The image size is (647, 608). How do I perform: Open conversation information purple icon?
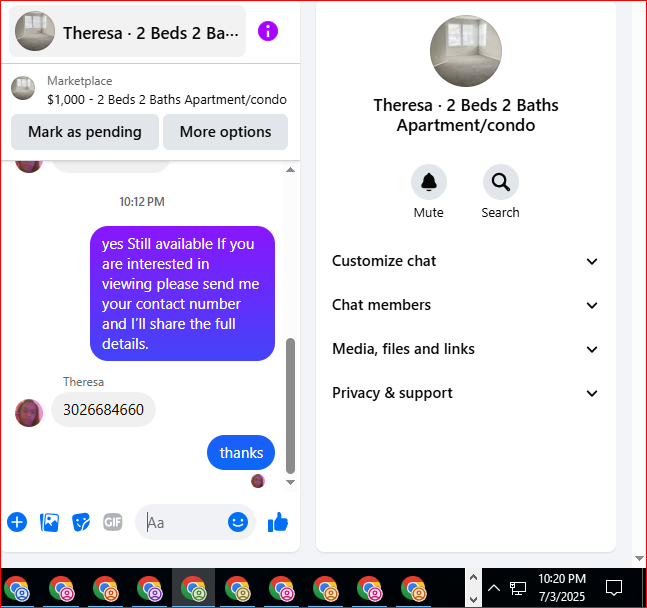click(x=268, y=31)
